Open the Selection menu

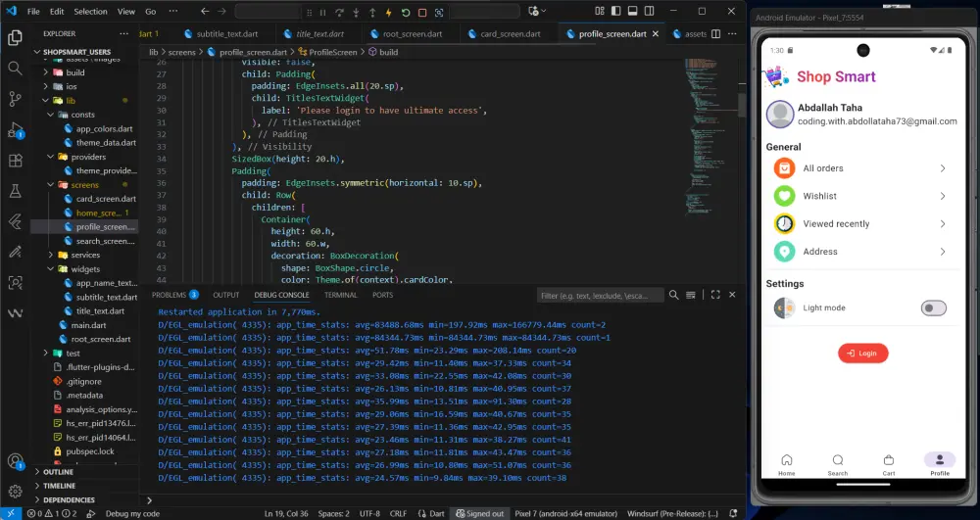point(91,12)
